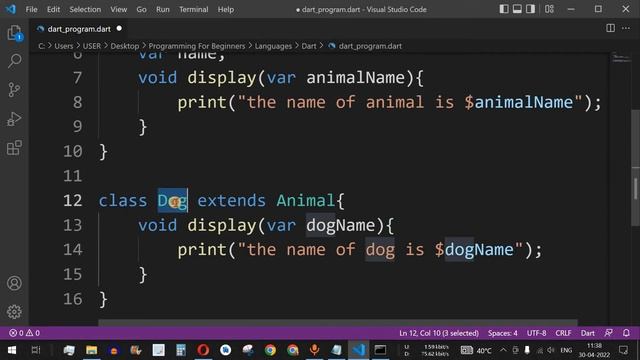Expand the Desktop breadcrumb
The height and width of the screenshot is (360, 640).
[124, 46]
